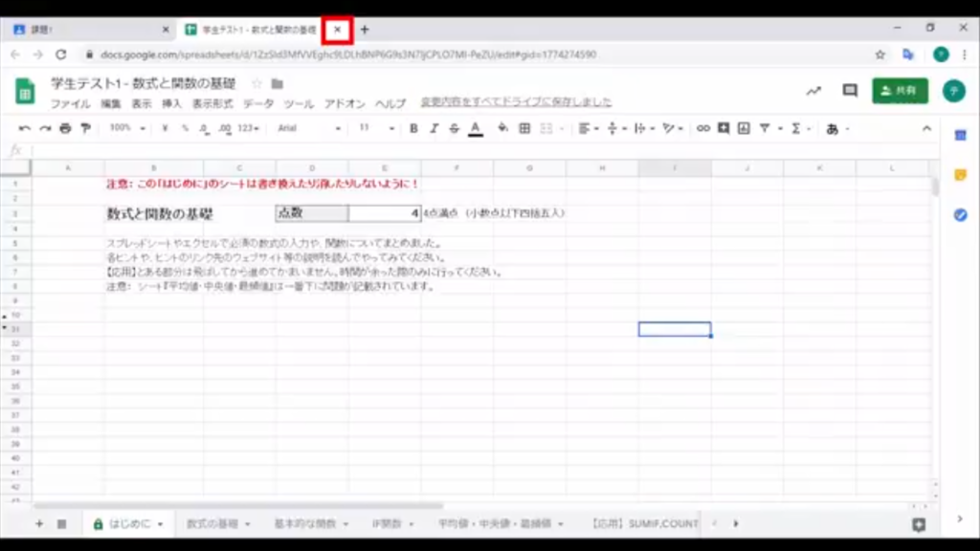The image size is (980, 551).
Task: Select the score cell containing 4
Action: coord(385,213)
